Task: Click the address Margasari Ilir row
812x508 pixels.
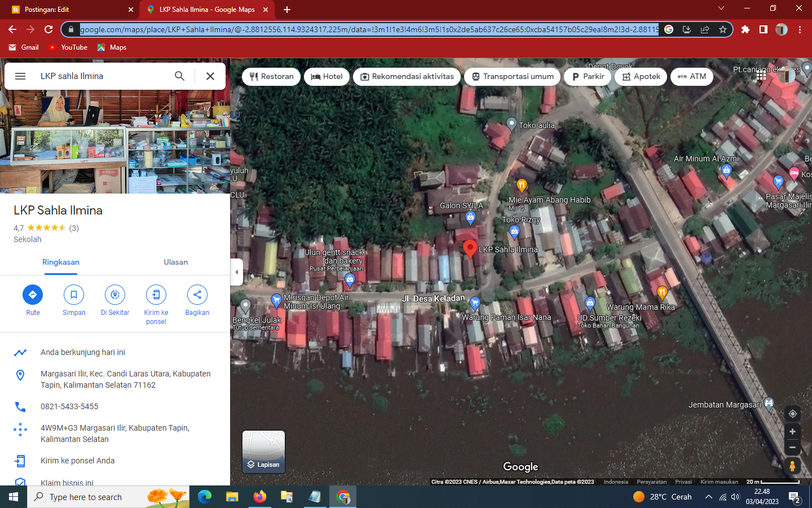Action: [x=115, y=379]
